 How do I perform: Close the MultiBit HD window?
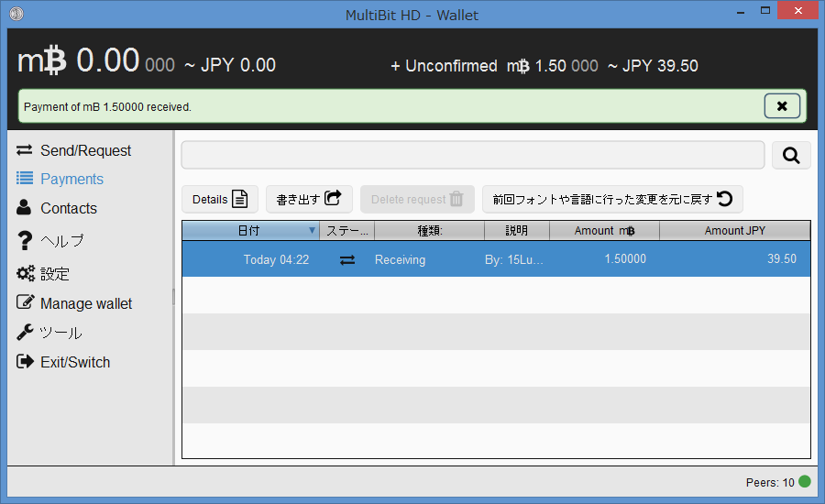pyautogui.click(x=797, y=10)
